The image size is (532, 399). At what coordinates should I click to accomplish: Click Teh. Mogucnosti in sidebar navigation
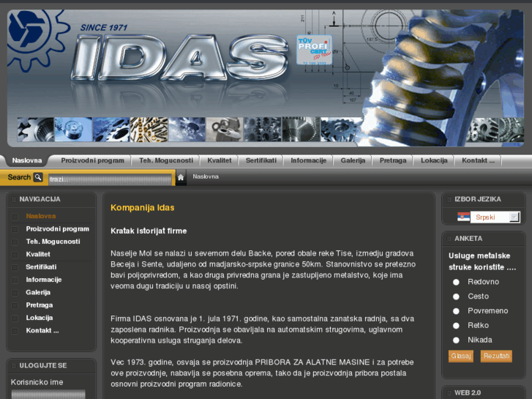pyautogui.click(x=53, y=242)
